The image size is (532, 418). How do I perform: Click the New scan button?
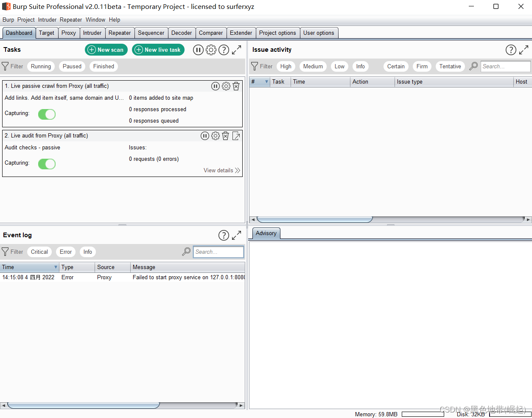106,50
